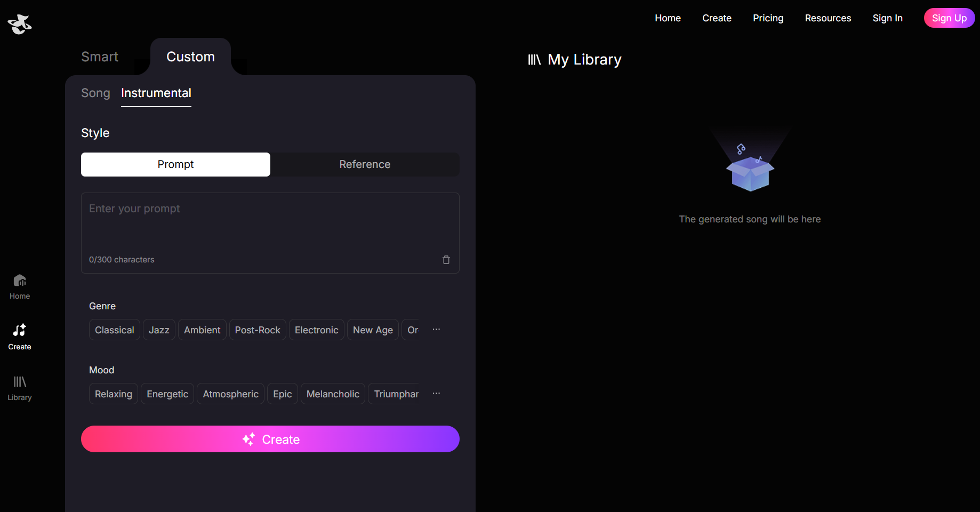Click Sign In link in header
Viewport: 980px width, 512px height.
pyautogui.click(x=887, y=18)
